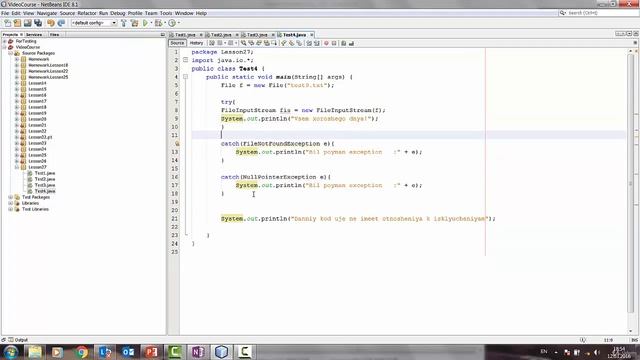640x360 pixels.
Task: Switch to the Test1.java tab
Action: click(186, 35)
